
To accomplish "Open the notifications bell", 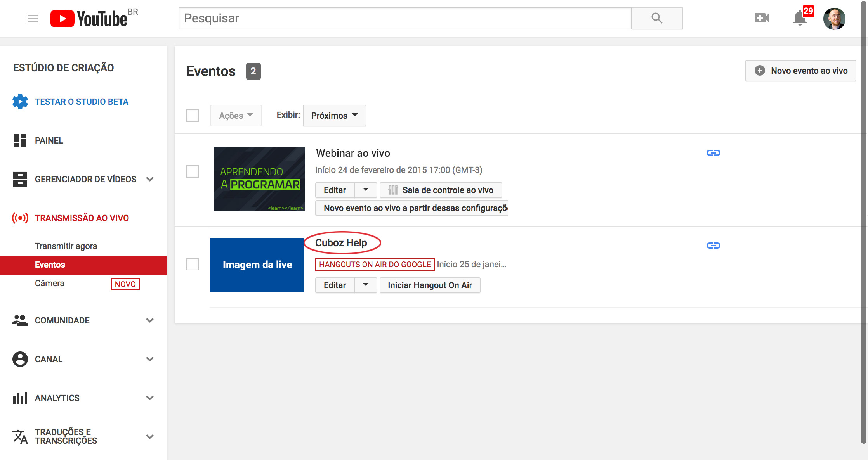I will pyautogui.click(x=800, y=18).
